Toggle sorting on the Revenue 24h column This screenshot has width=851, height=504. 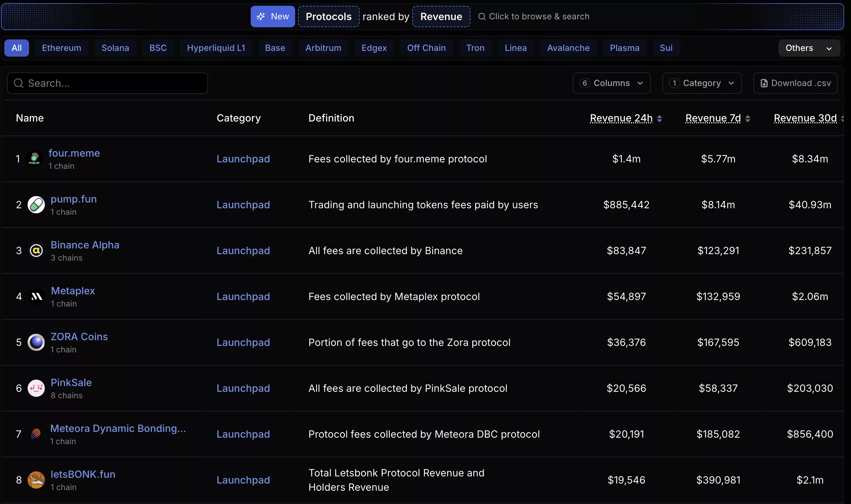621,118
